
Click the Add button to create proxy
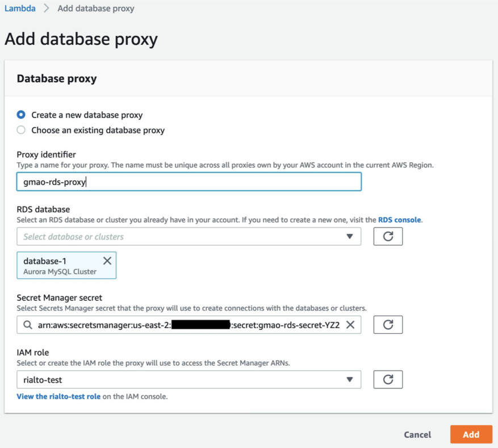click(471, 434)
